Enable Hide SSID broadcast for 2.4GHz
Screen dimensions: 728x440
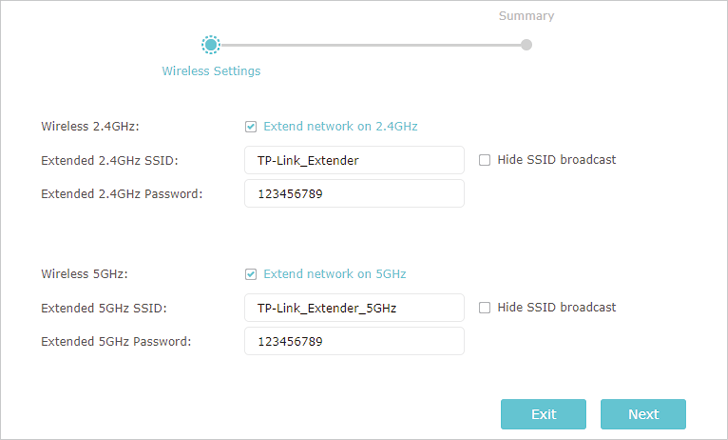pos(484,160)
